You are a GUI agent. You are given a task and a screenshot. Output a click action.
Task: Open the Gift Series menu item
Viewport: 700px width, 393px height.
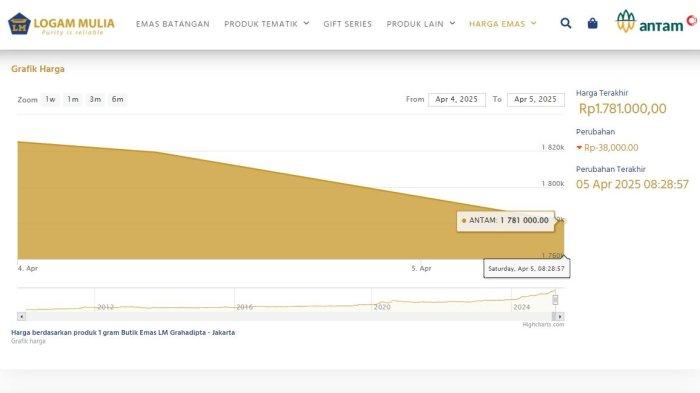point(348,24)
